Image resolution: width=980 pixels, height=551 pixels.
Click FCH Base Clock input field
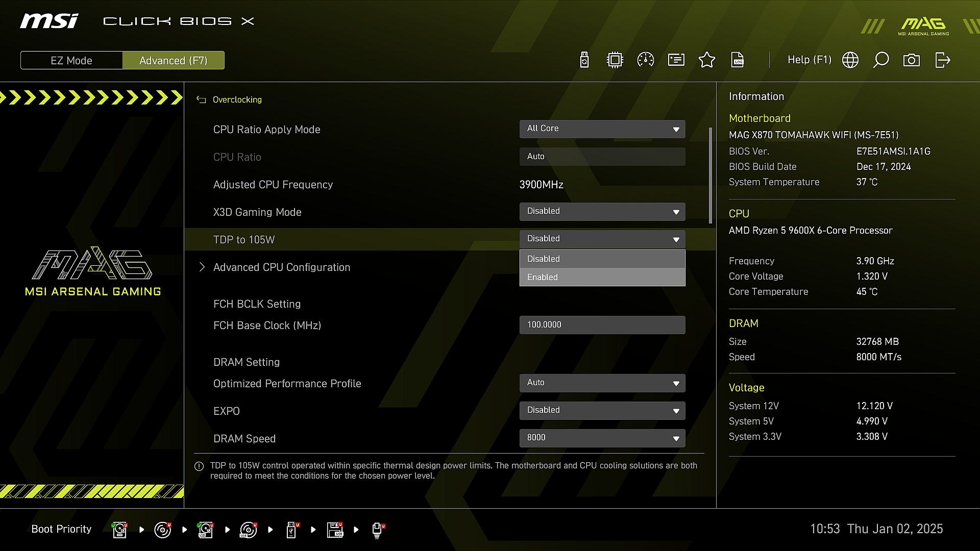[602, 325]
